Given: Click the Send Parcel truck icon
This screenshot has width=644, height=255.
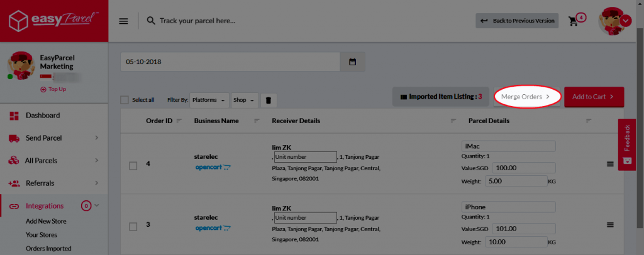Looking at the screenshot, I should pos(14,139).
